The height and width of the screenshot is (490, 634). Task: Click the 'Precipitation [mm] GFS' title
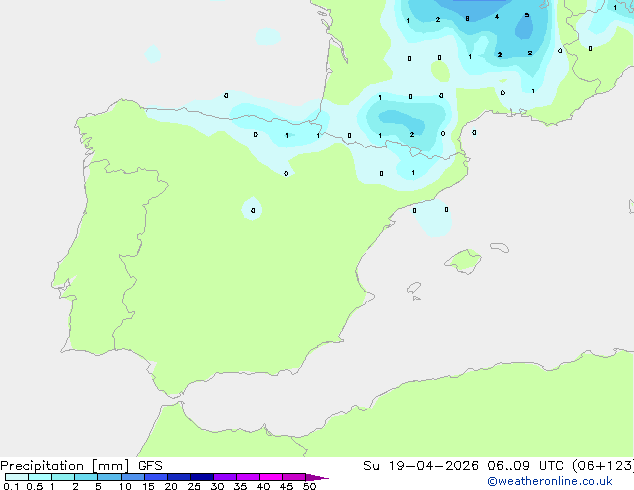tap(81, 466)
